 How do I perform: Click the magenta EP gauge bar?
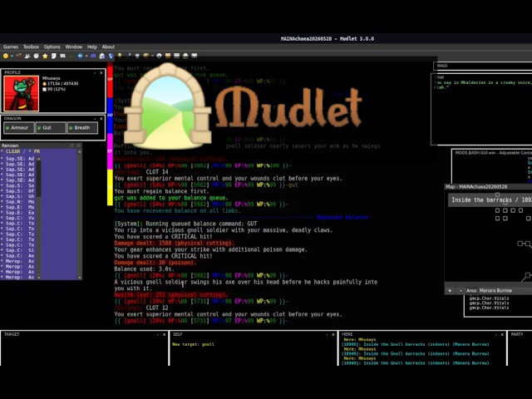pos(110,151)
